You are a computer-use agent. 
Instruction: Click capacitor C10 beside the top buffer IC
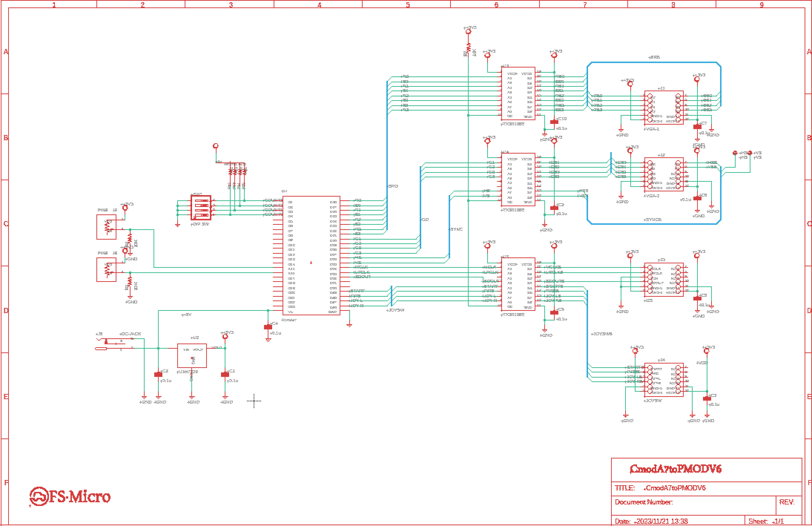coord(554,122)
